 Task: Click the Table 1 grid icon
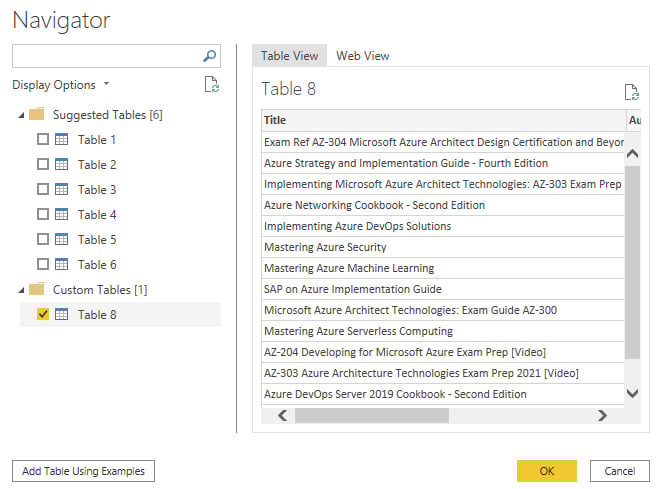pos(62,139)
